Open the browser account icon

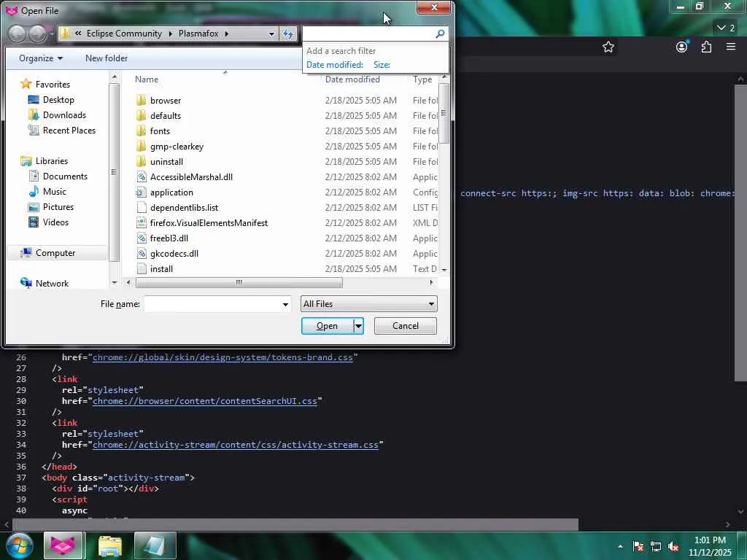pos(682,47)
